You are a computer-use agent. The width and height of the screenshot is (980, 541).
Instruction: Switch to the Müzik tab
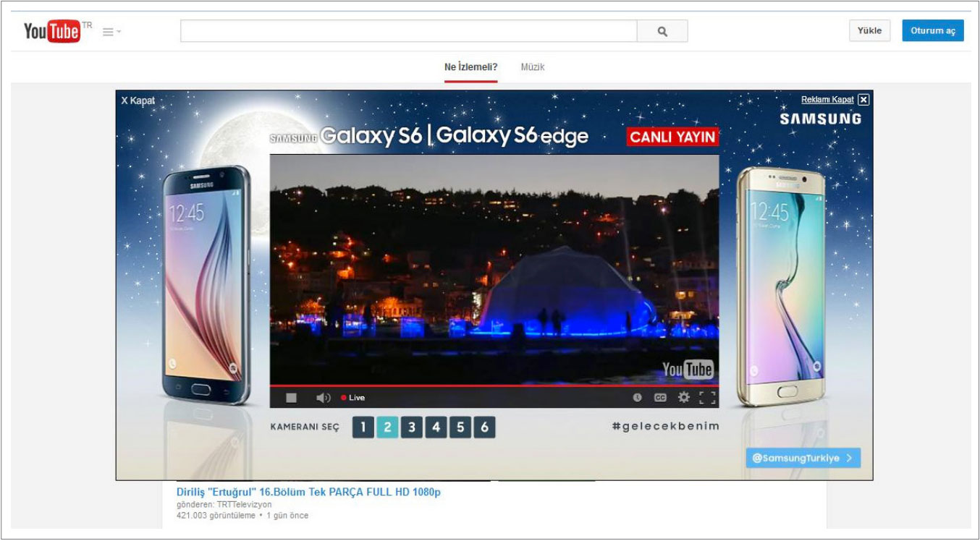(x=533, y=67)
